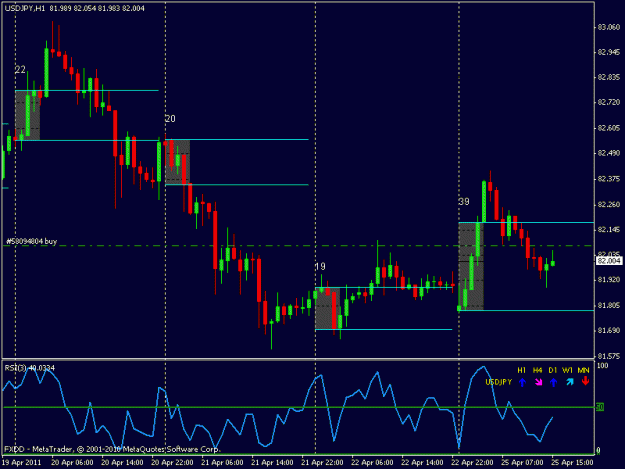Click the RSI(3) 40.0334 indicator label
Viewport: 625px width, 469px height.
coord(30,368)
